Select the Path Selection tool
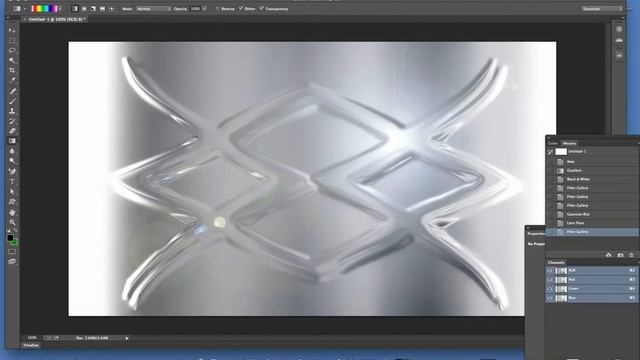 pyautogui.click(x=12, y=191)
